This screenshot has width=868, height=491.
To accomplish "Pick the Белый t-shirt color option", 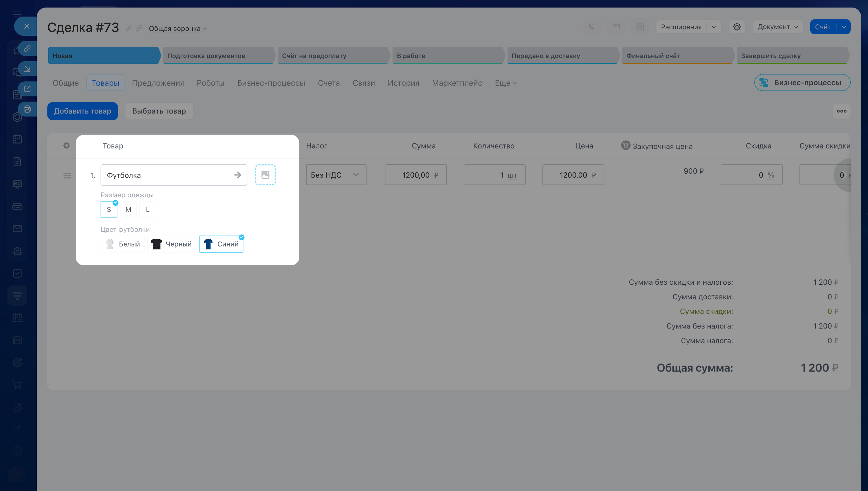I will point(123,244).
